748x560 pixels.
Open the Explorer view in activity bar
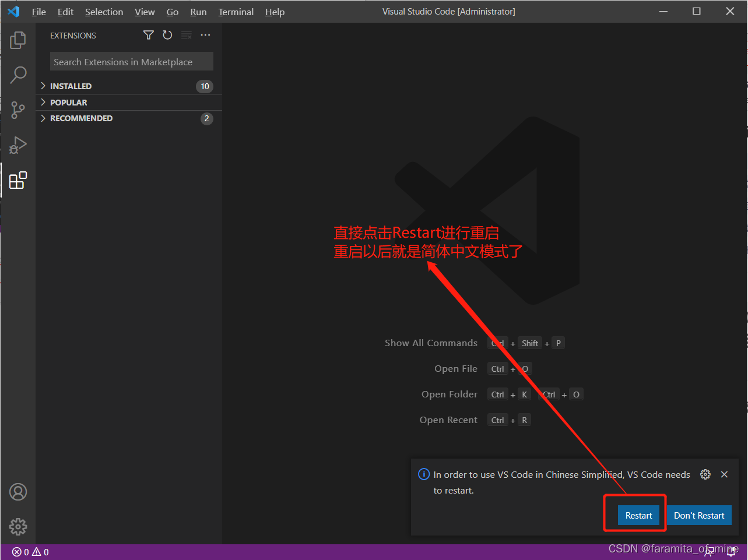18,40
